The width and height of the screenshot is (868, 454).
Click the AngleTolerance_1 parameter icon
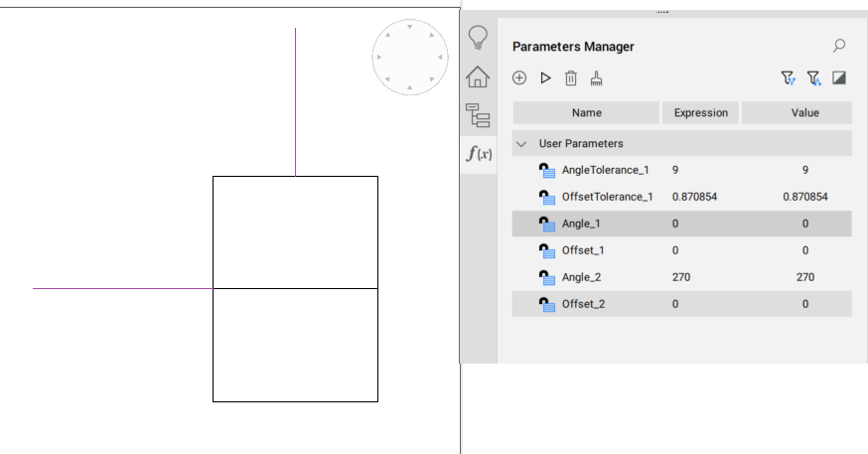pyautogui.click(x=546, y=170)
